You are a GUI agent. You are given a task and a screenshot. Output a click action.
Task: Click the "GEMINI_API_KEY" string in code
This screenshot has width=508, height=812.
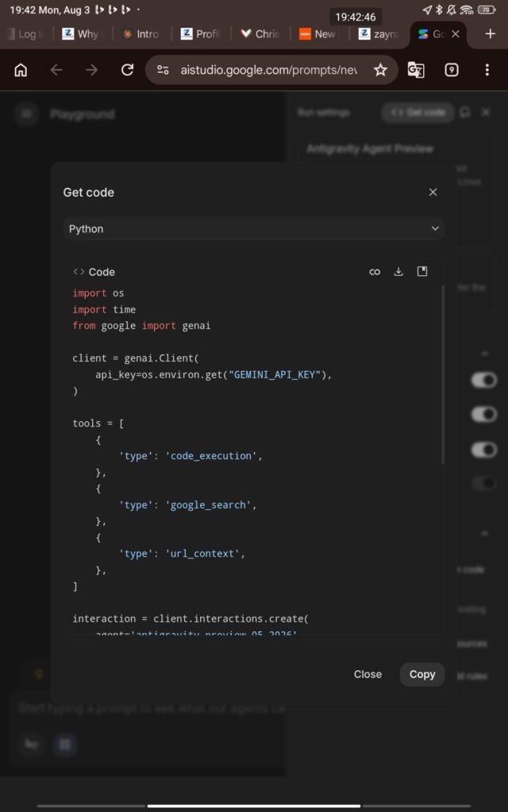[x=275, y=374]
